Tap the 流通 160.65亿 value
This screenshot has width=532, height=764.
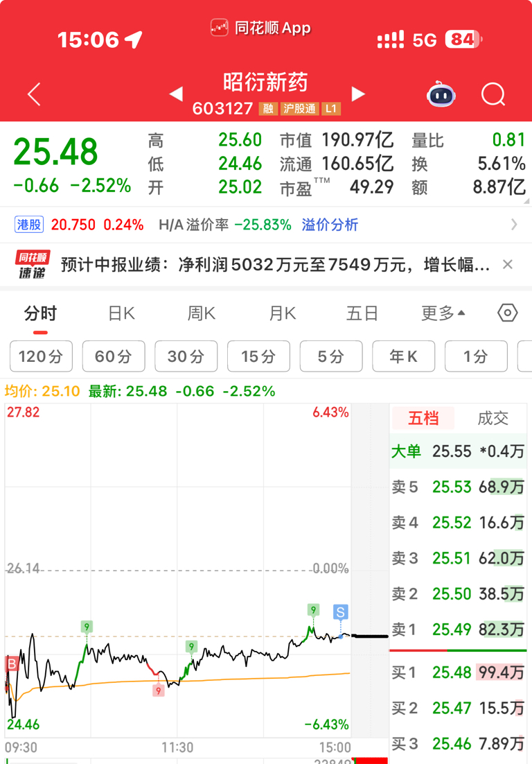point(357,164)
